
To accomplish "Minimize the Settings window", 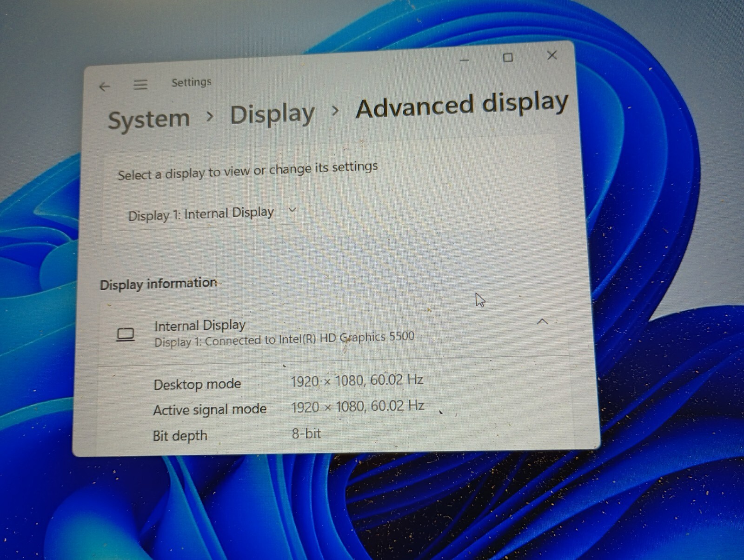I will (464, 60).
